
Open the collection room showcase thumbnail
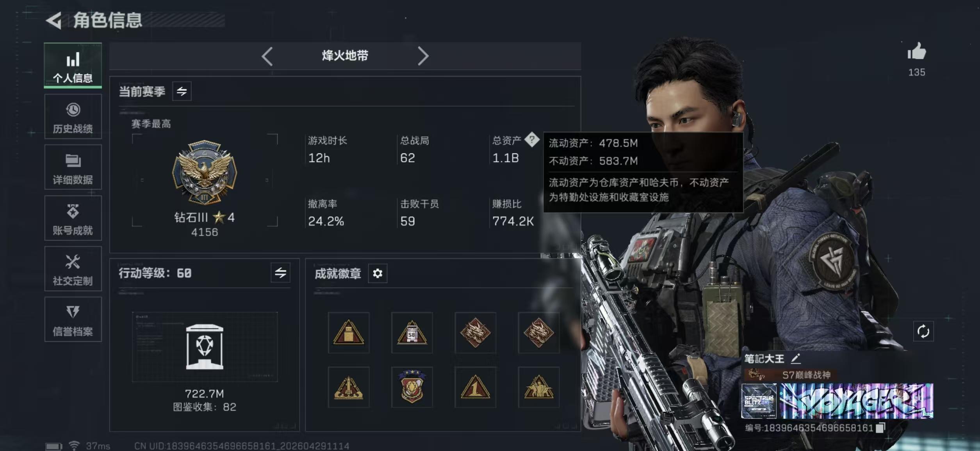point(205,346)
